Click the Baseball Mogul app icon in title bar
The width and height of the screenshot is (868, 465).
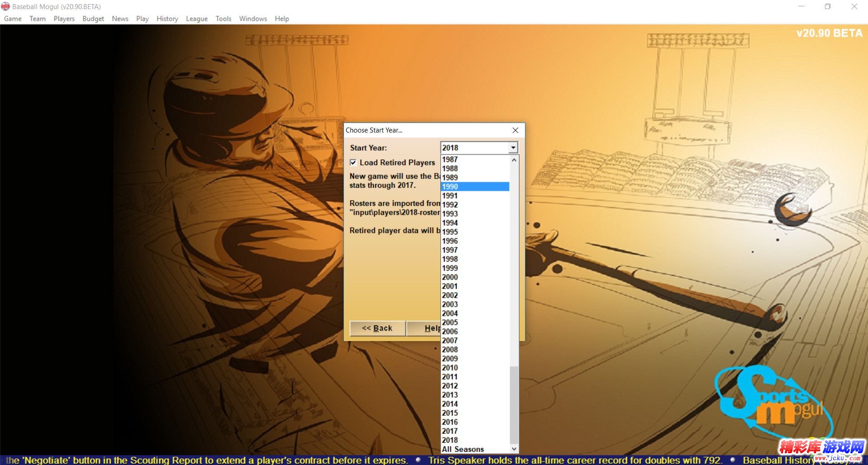pos(5,6)
